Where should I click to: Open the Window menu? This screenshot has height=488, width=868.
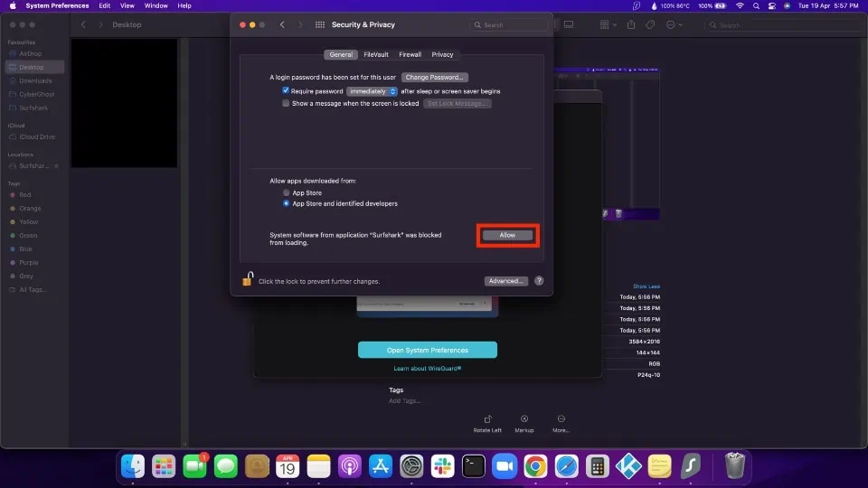click(156, 5)
